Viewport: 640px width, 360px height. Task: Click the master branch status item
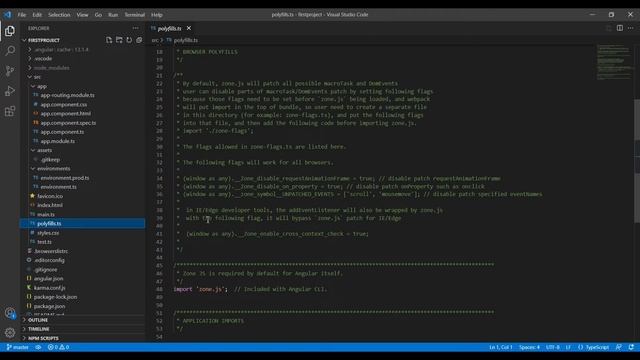pos(18,347)
